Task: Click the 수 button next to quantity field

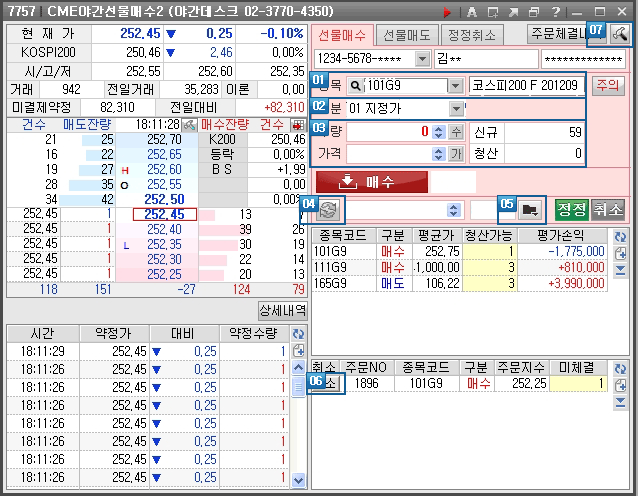Action: pyautogui.click(x=456, y=132)
